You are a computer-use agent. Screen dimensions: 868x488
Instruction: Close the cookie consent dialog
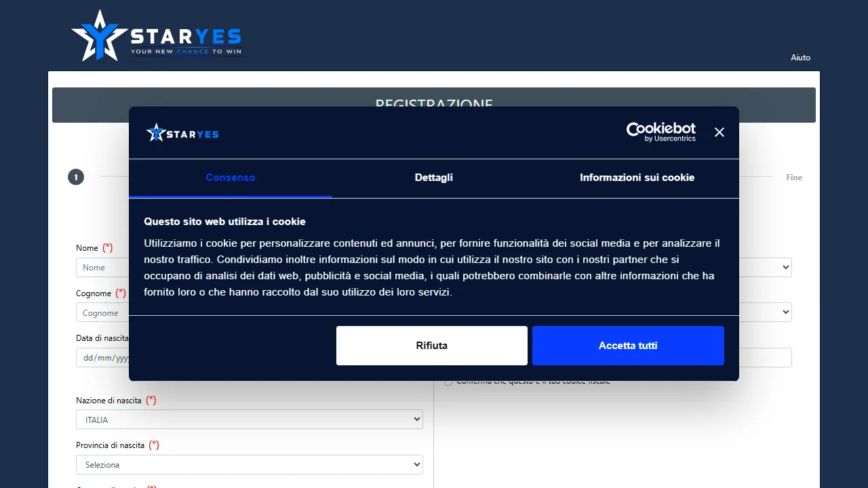(x=719, y=132)
